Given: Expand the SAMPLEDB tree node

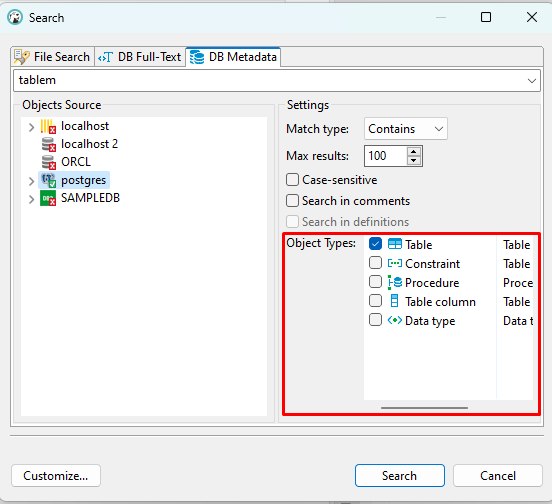Looking at the screenshot, I should point(31,199).
